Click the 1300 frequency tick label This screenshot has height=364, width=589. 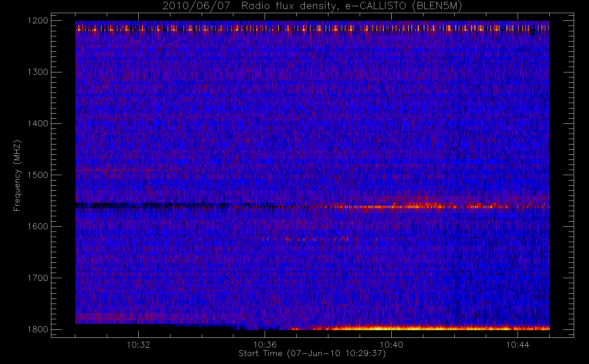(38, 72)
